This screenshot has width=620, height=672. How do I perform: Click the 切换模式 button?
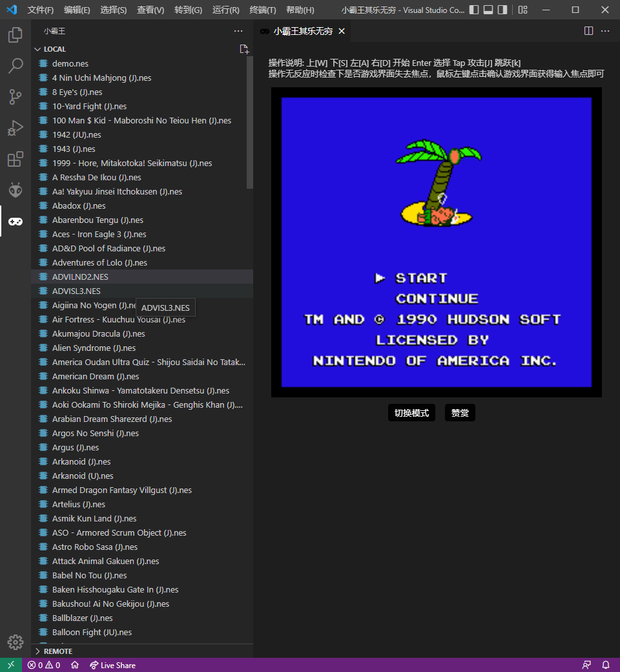tap(411, 413)
